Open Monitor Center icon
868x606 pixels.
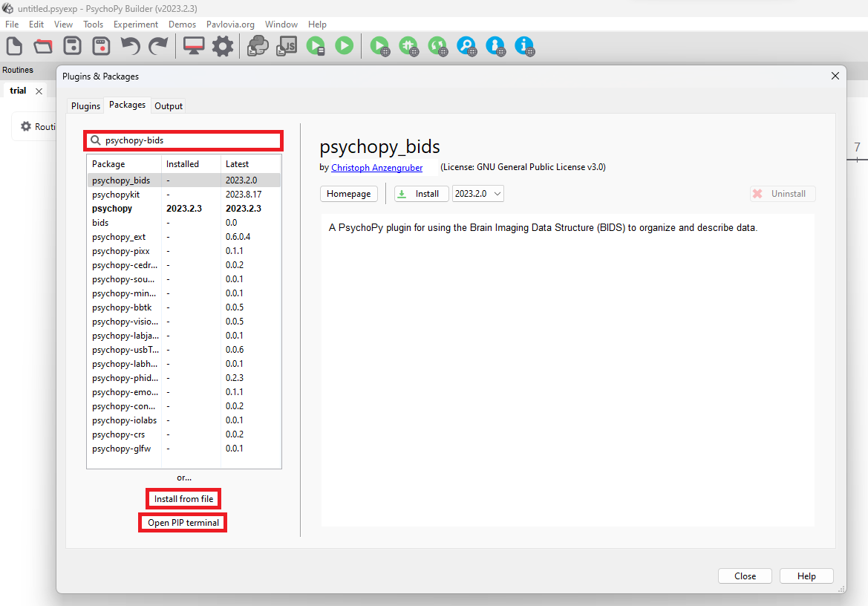click(x=194, y=46)
